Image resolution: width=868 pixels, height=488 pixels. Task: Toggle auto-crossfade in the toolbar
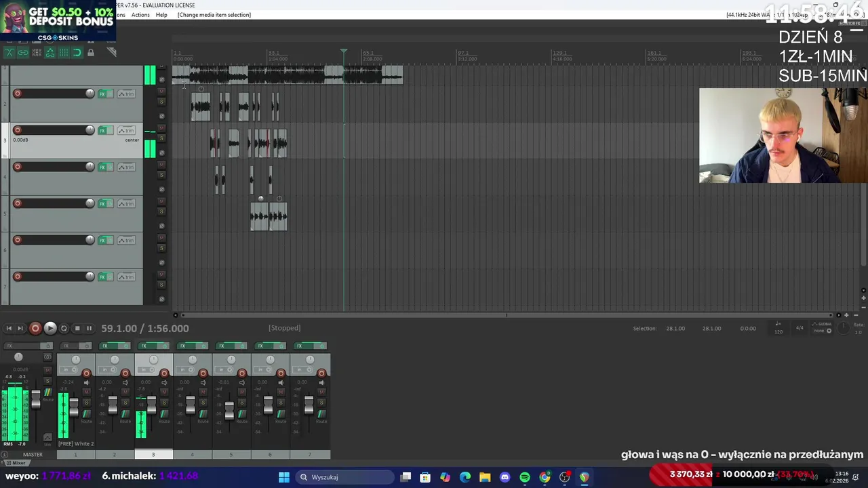coord(9,52)
